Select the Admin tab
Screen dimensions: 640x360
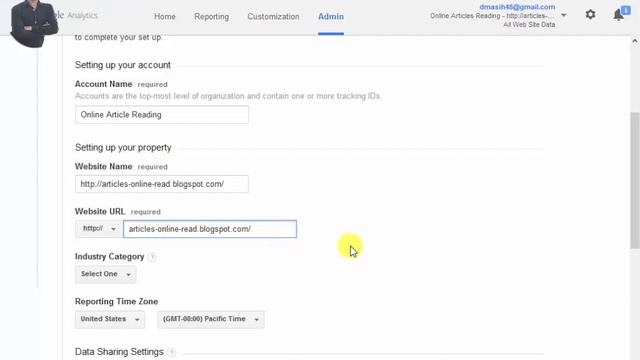coord(331,17)
